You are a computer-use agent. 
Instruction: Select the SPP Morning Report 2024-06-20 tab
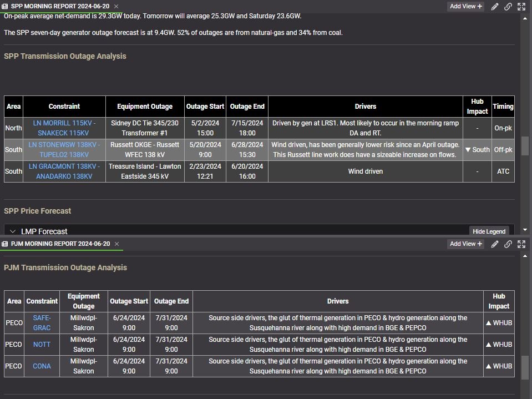click(59, 7)
